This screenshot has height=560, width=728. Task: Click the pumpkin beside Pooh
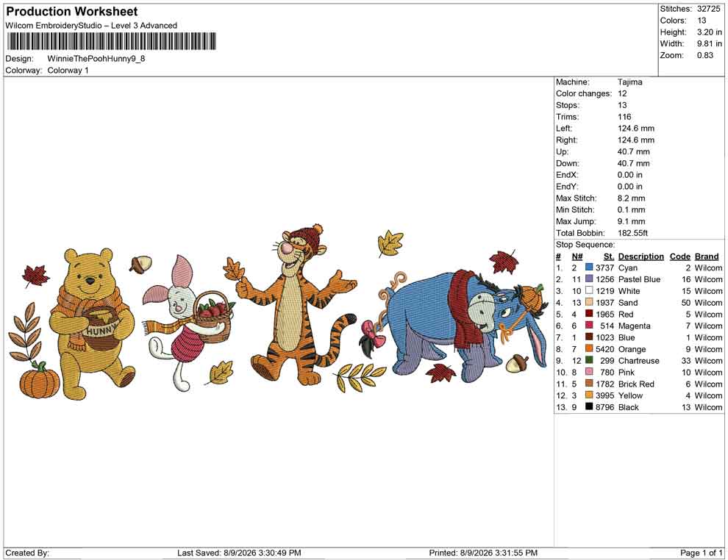coord(40,380)
